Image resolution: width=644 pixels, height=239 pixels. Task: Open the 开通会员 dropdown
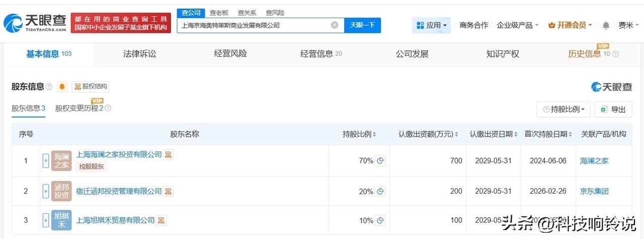tap(570, 25)
